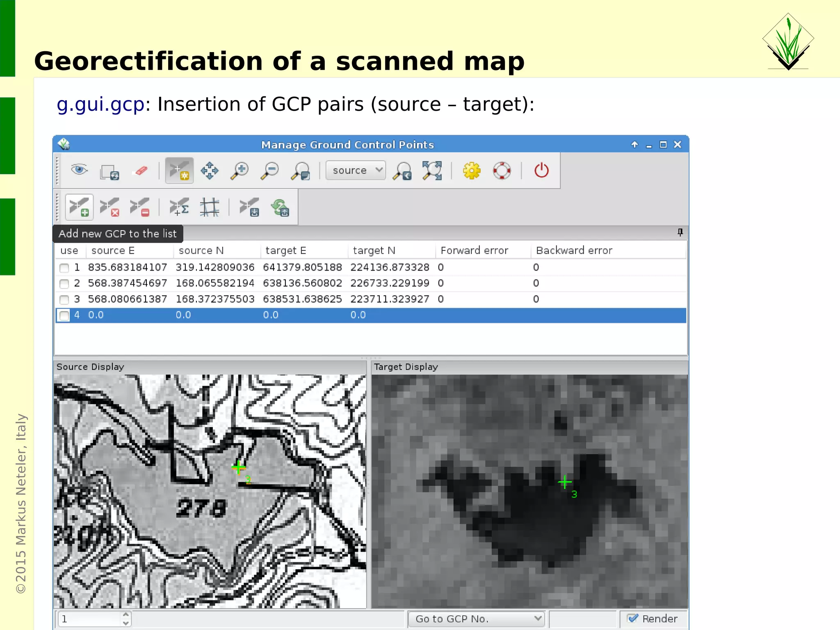Click the Re-render map icon
The height and width of the screenshot is (630, 840).
point(110,171)
